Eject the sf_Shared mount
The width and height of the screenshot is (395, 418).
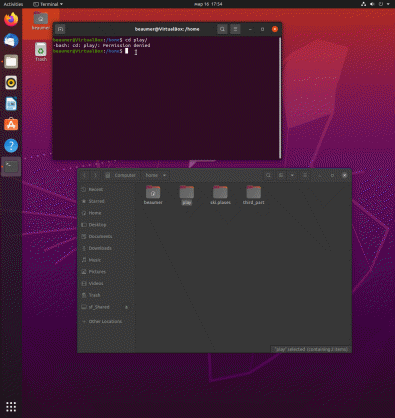click(126, 307)
